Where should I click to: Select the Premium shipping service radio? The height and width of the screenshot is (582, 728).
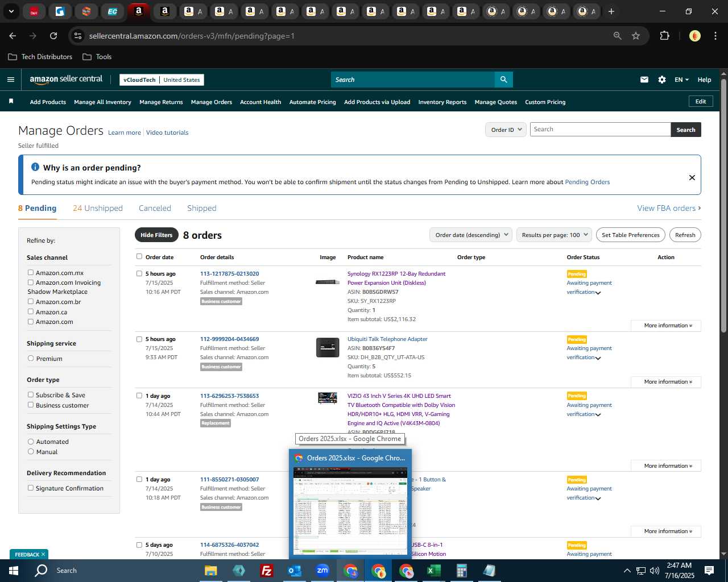31,359
